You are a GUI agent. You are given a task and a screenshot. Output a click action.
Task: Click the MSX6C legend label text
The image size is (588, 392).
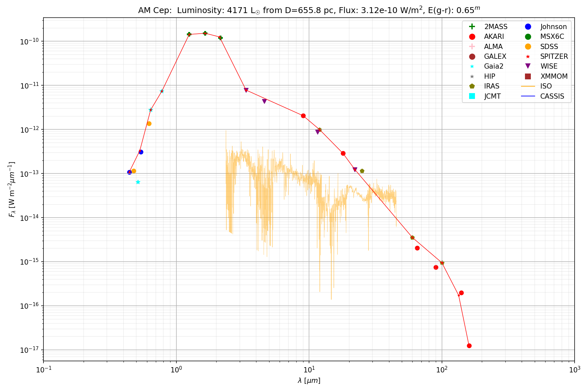pos(552,37)
